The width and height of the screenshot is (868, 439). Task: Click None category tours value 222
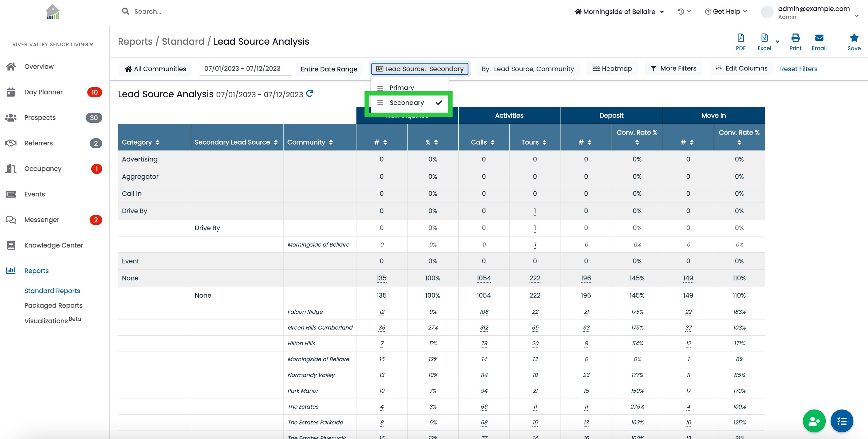pos(535,278)
